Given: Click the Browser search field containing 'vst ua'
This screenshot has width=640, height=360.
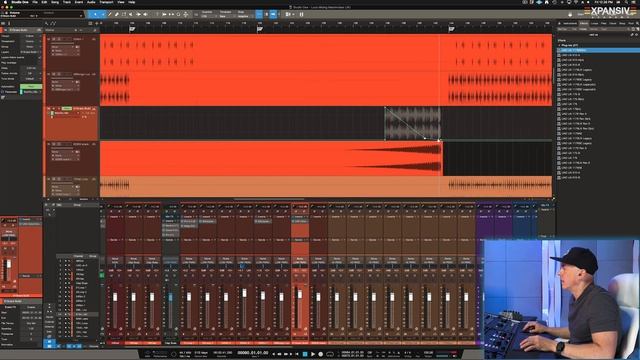Looking at the screenshot, I should point(593,35).
